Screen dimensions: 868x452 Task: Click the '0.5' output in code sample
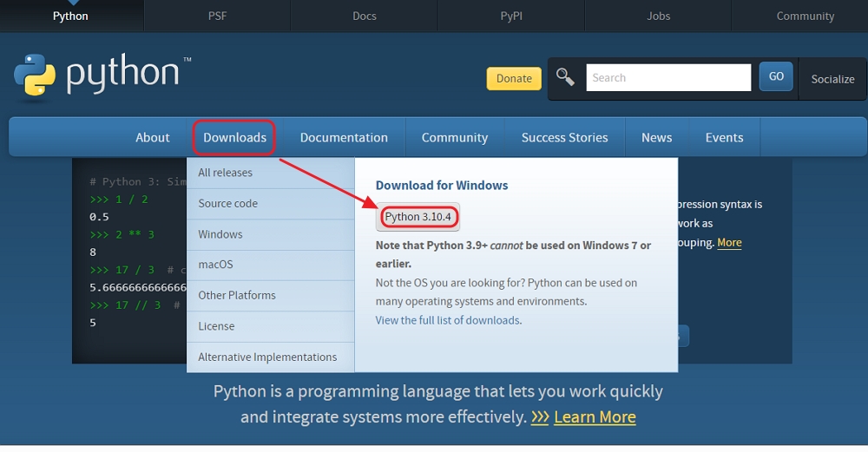pos(99,217)
